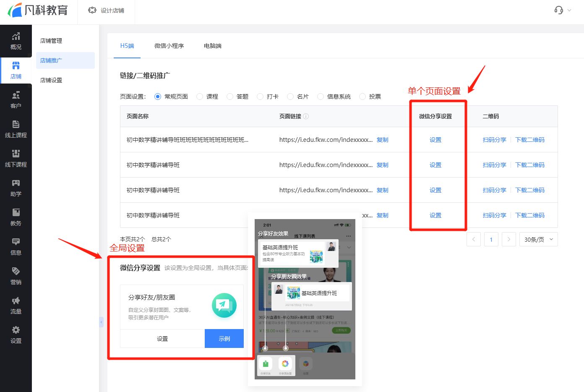Viewport: 584px width, 392px height.
Task: Select the 投票 radio button
Action: click(362, 97)
